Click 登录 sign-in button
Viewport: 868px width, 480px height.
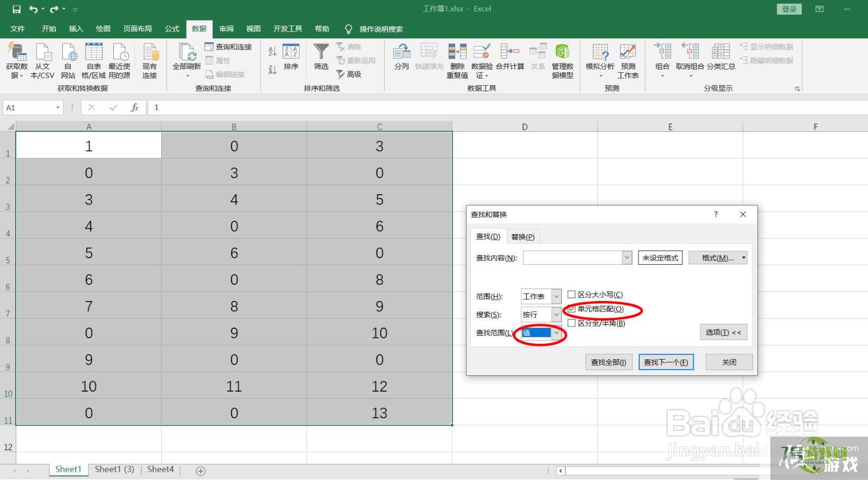789,9
